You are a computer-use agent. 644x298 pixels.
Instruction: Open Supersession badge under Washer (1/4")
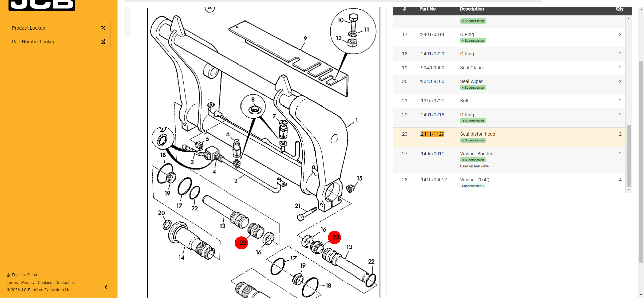[x=473, y=186]
